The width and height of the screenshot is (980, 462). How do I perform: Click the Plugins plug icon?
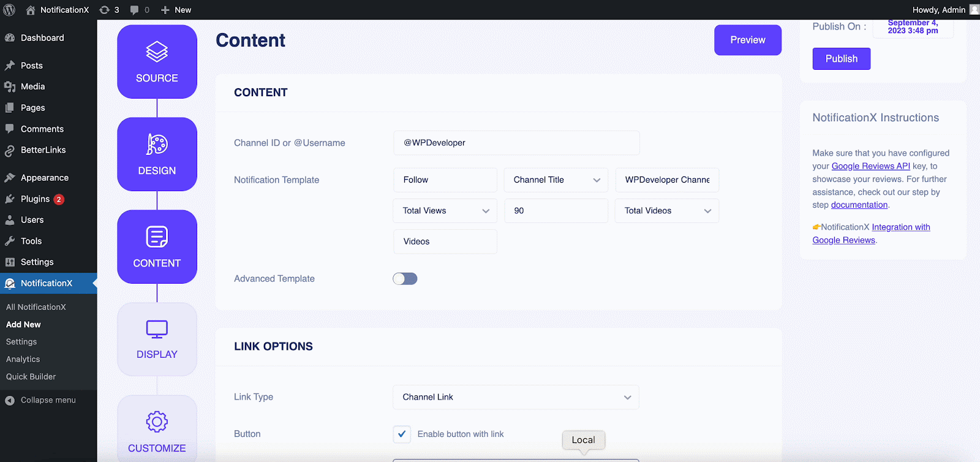(x=10, y=199)
